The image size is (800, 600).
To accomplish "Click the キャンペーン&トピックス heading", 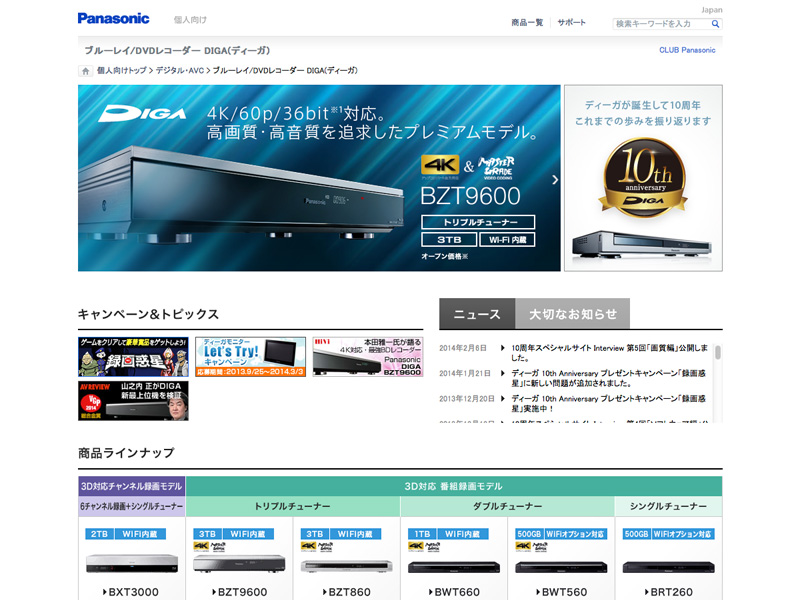I will [148, 314].
